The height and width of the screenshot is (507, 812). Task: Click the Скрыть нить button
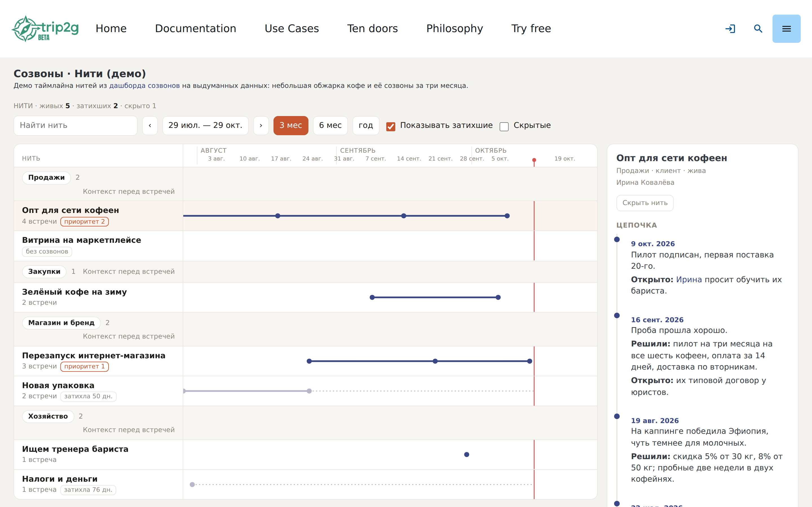pyautogui.click(x=645, y=203)
